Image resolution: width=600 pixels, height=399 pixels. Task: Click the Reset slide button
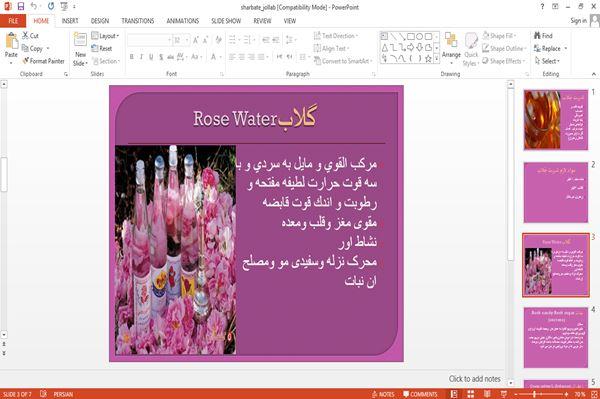pyautogui.click(x=102, y=49)
